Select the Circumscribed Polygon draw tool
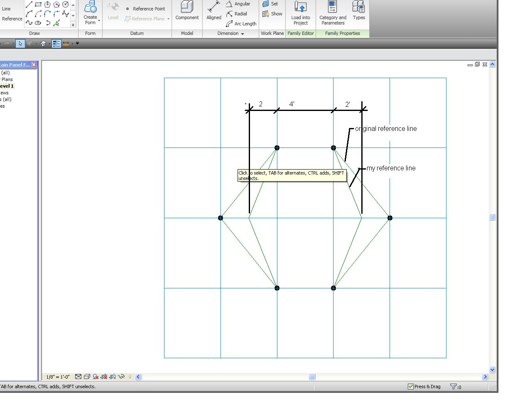 56,5
